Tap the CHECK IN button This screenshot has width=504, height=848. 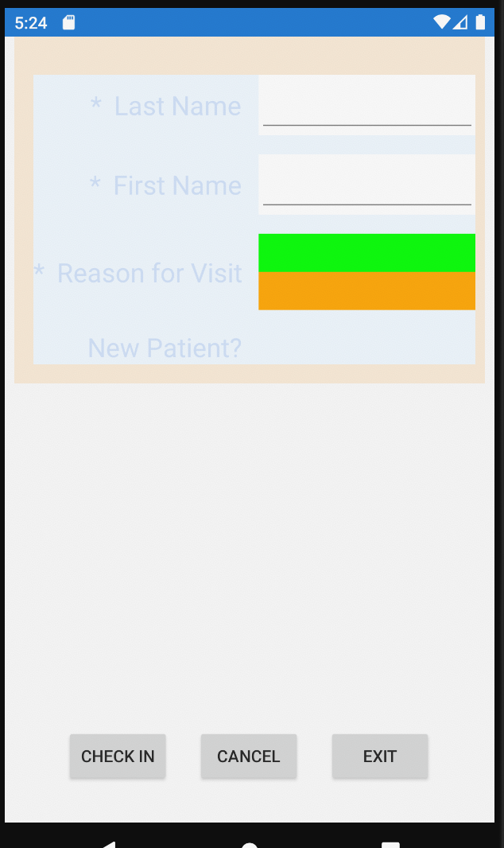pyautogui.click(x=118, y=756)
